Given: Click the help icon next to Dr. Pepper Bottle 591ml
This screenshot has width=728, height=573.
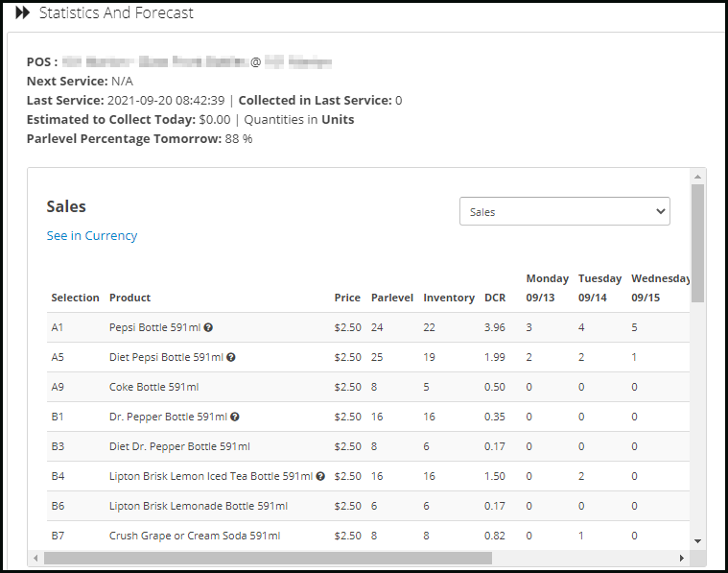Looking at the screenshot, I should pos(235,417).
